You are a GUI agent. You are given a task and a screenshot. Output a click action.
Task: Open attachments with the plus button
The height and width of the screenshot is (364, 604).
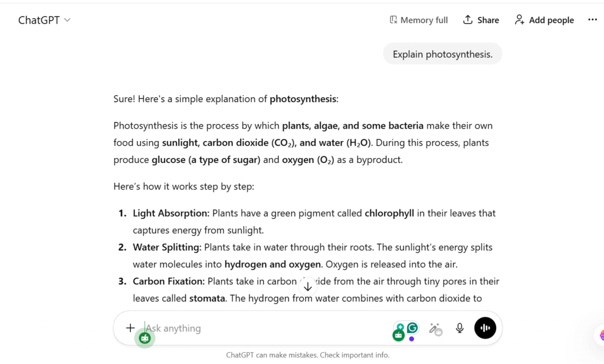coord(130,328)
